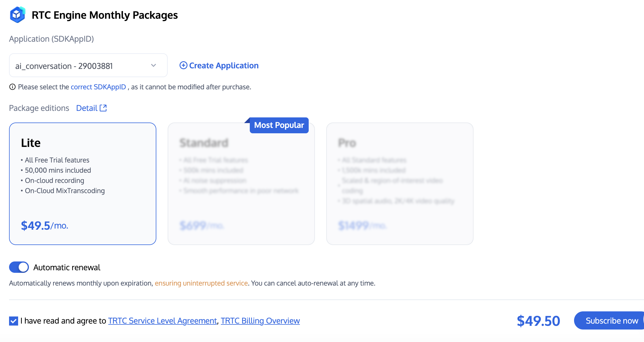644x342 pixels.
Task: Click the plus icon beside Create Application
Action: [x=183, y=66]
